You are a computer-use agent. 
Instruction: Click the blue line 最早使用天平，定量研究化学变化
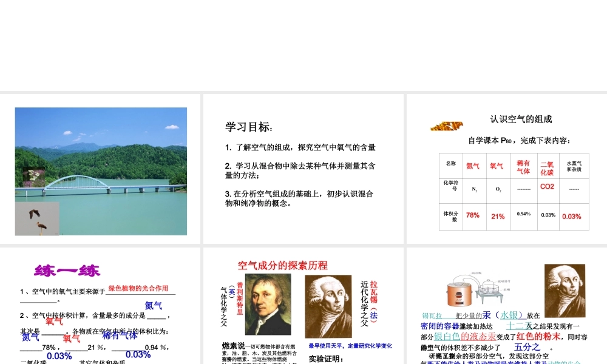point(350,346)
